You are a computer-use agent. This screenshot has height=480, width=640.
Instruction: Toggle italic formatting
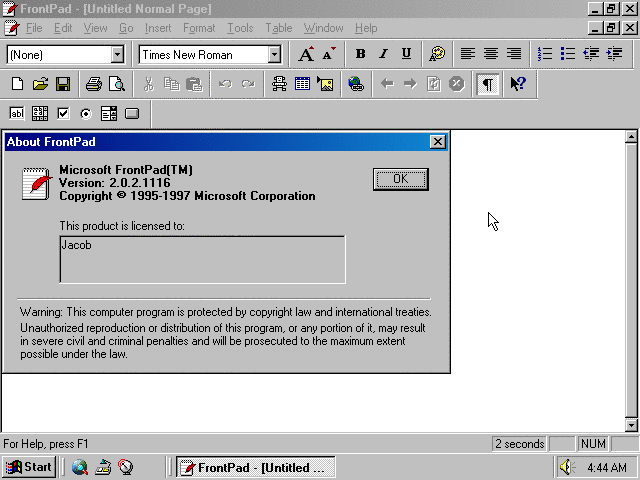[x=383, y=54]
